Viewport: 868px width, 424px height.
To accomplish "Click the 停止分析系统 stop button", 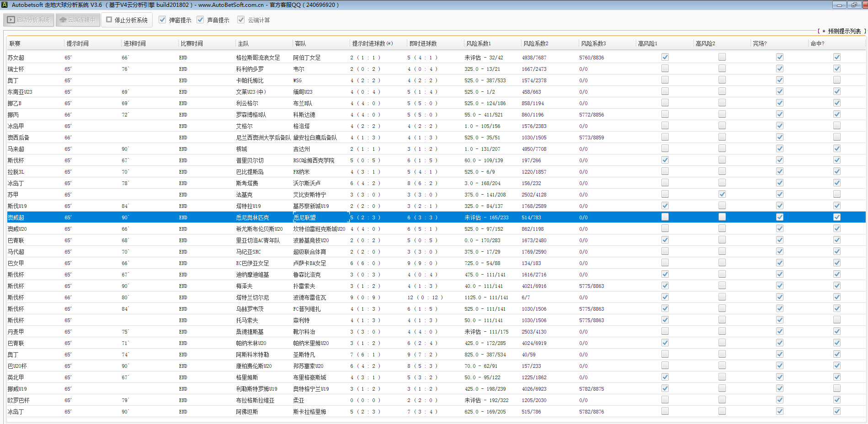I will 127,20.
